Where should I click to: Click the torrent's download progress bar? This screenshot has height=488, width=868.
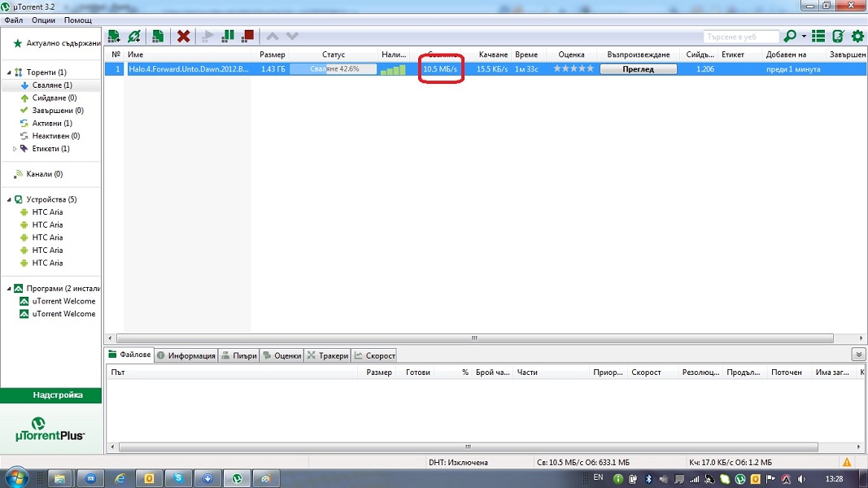click(334, 69)
